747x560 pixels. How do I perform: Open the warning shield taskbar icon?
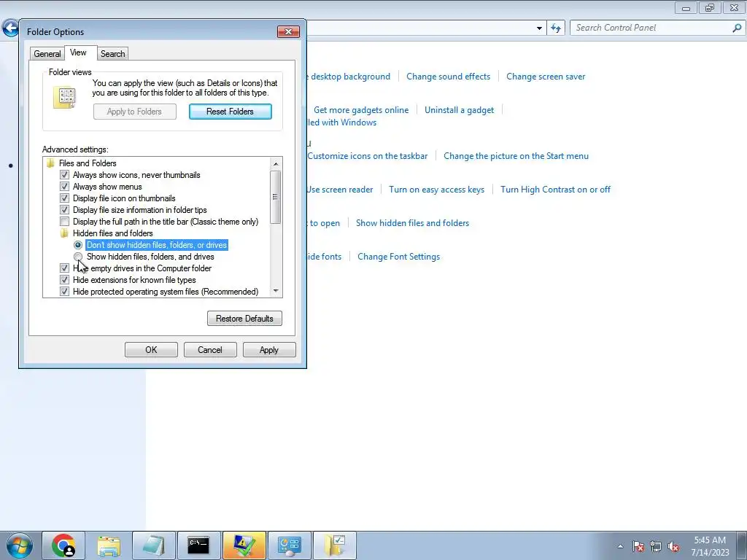244,545
